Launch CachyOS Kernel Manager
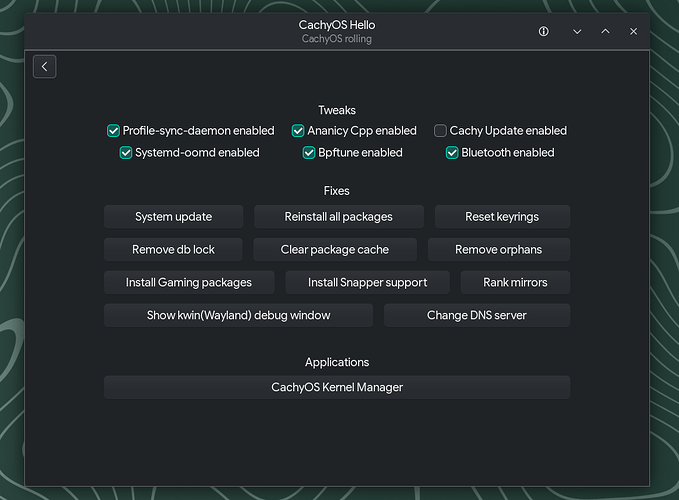Viewport: 679px width, 500px height. [337, 387]
